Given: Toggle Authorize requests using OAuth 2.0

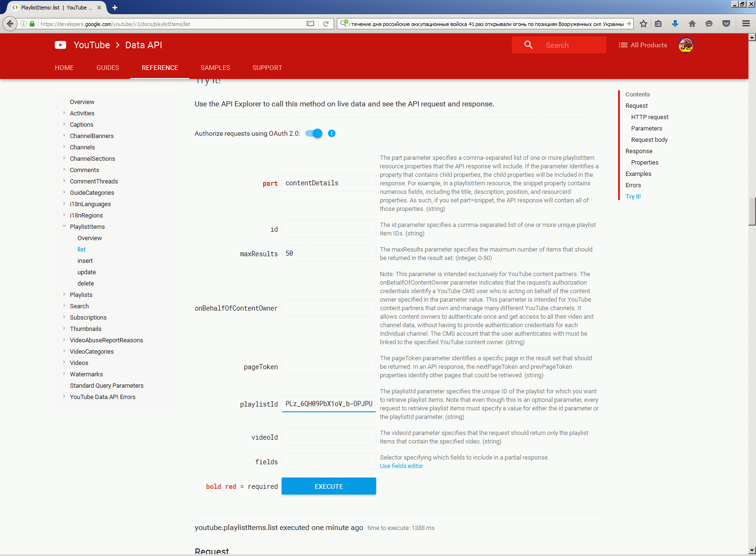Looking at the screenshot, I should pos(314,133).
